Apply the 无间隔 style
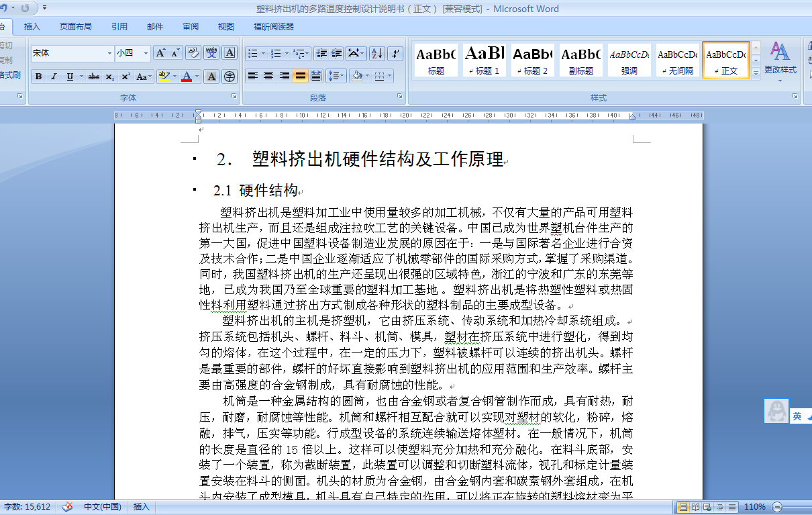 pyautogui.click(x=678, y=60)
